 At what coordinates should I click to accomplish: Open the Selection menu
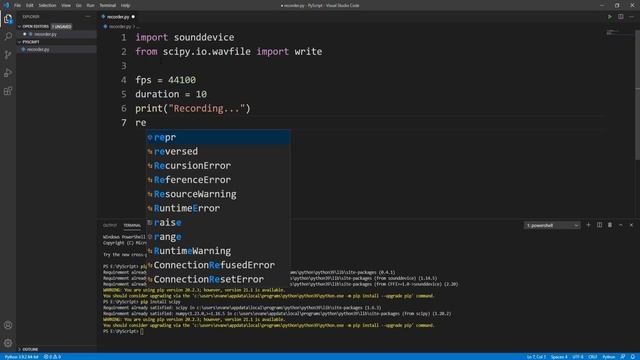(47, 5)
